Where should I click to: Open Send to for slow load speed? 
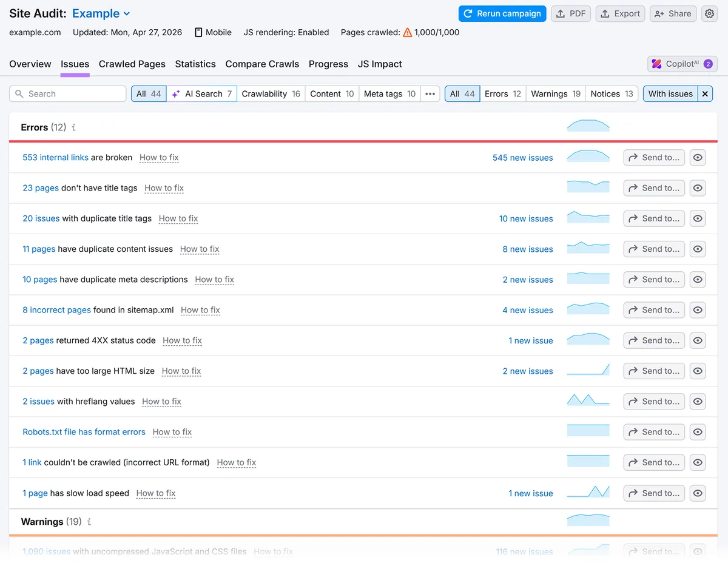654,493
